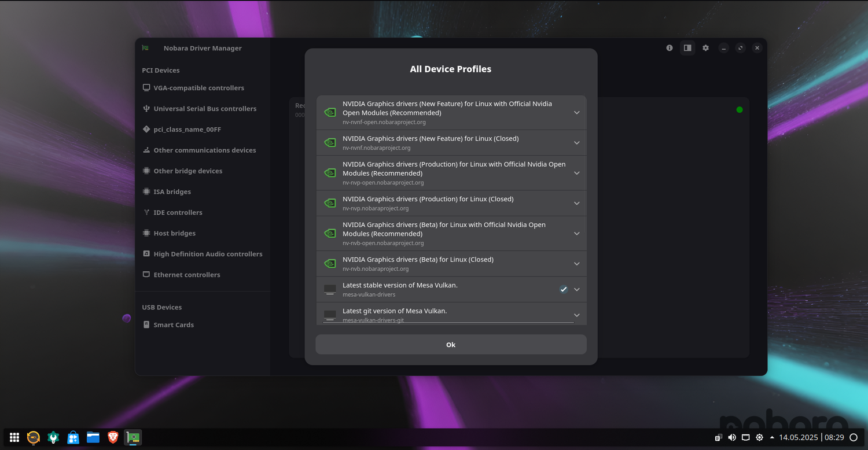Click the green status indicator dot
The image size is (868, 450).
pos(740,109)
